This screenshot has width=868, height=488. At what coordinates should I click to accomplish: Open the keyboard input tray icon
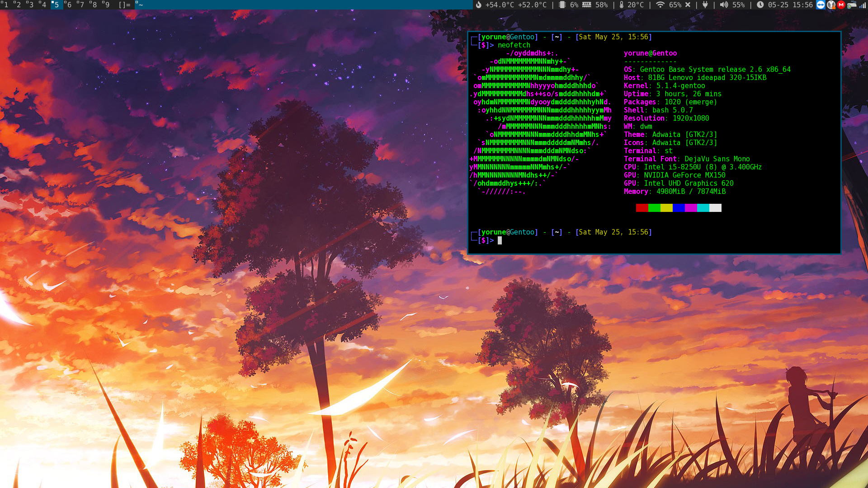tap(852, 5)
